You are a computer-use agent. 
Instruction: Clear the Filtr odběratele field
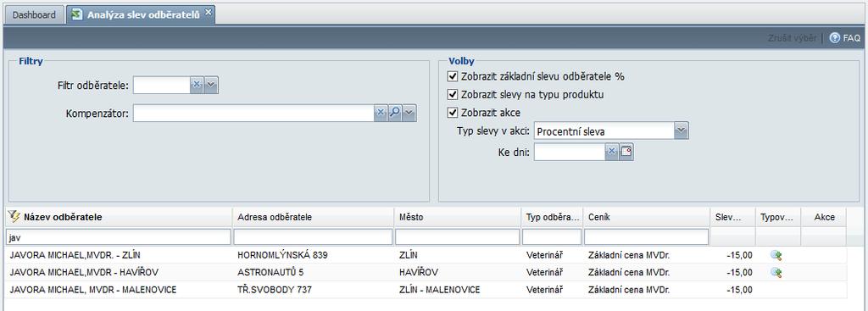(x=197, y=86)
